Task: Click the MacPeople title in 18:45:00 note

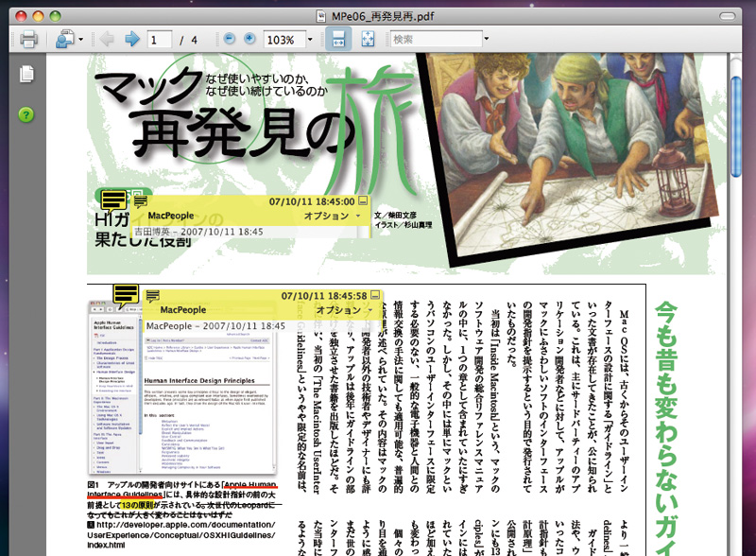Action: point(171,216)
